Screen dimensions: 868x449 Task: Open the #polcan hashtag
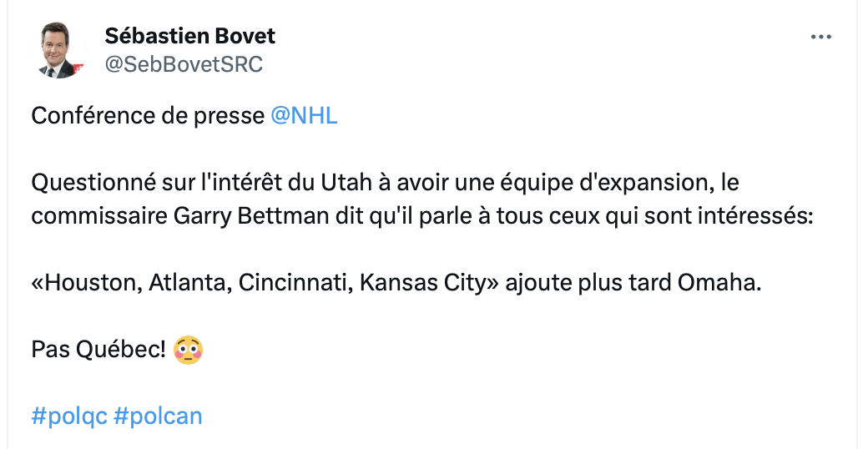pyautogui.click(x=158, y=416)
